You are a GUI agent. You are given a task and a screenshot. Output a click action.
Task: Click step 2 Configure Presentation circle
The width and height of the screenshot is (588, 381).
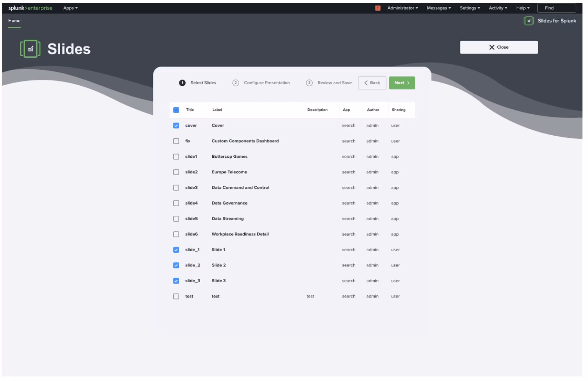[235, 83]
